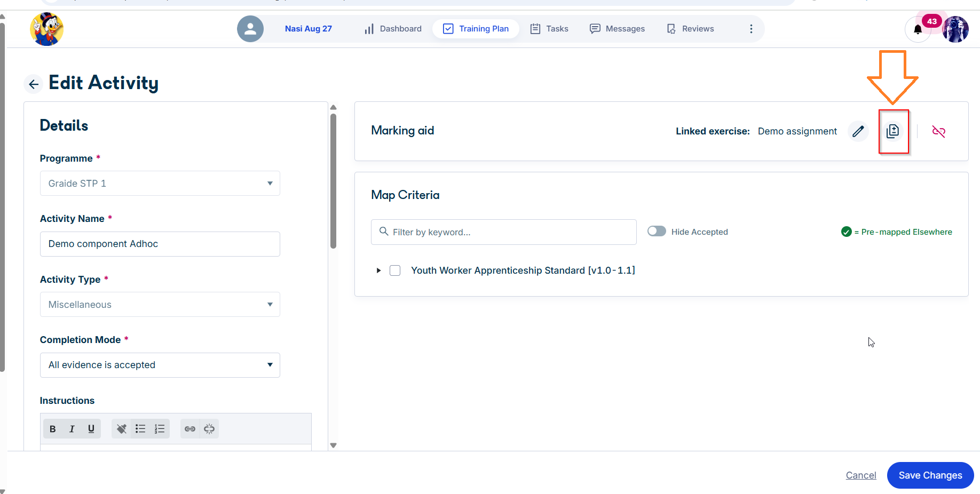The height and width of the screenshot is (494, 980).
Task: Unlink the exercise using the red broken-link icon
Action: tap(938, 131)
